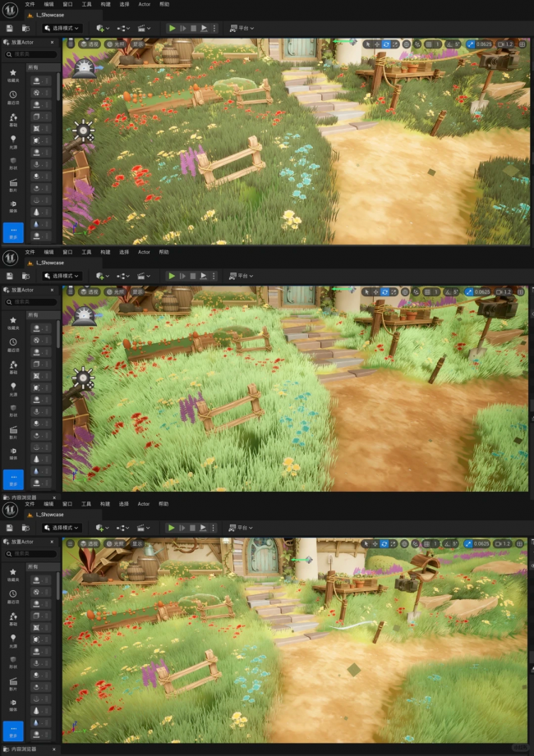534x756 pixels.
Task: Click the Save icon in the top editor toolbar
Action: point(9,28)
